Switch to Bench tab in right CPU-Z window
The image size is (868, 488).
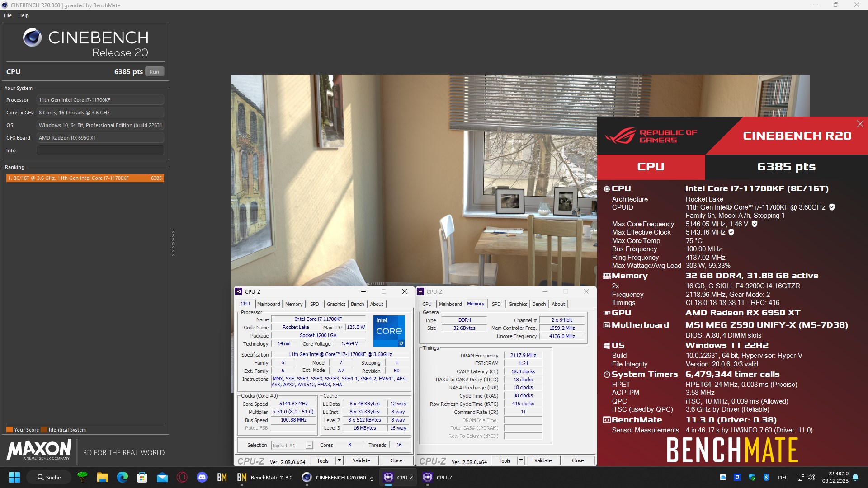coord(539,304)
